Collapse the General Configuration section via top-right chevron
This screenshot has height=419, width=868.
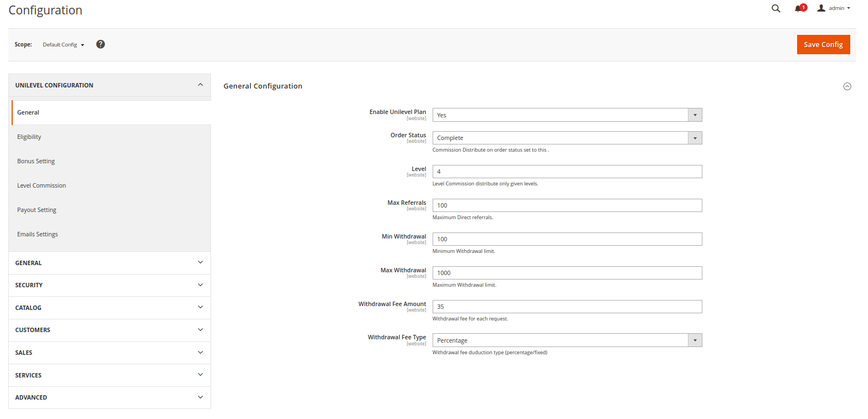[x=847, y=86]
